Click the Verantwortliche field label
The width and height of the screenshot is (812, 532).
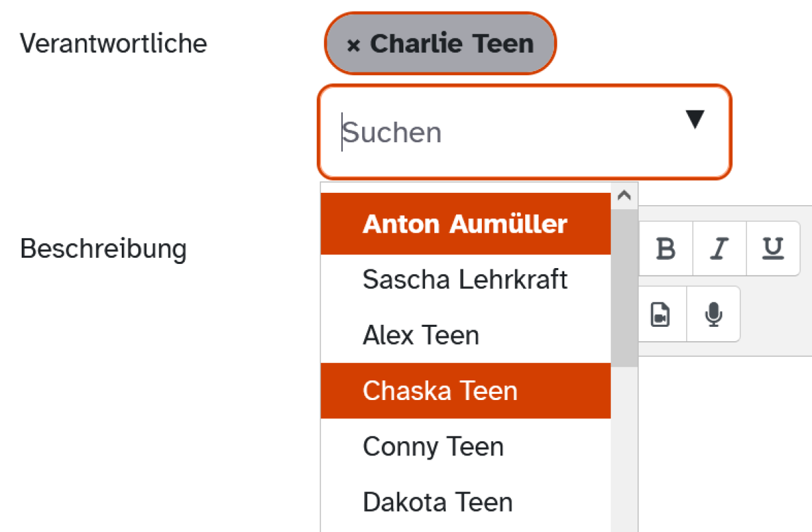coord(114,43)
